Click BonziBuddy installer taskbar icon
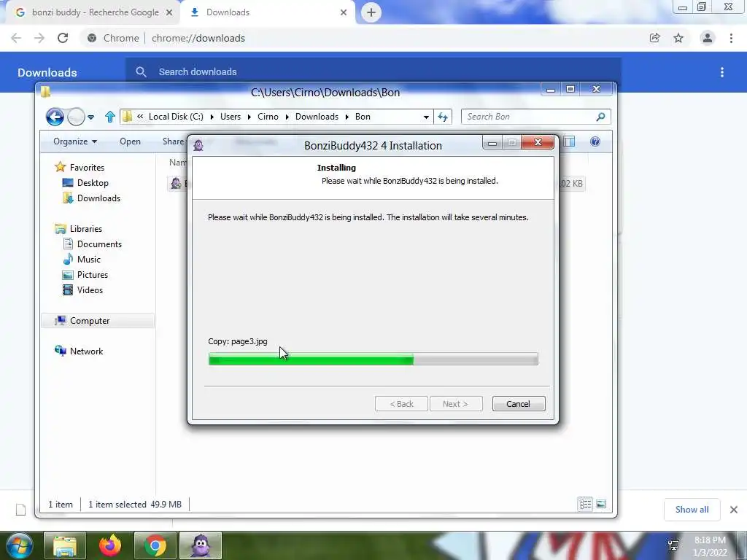The image size is (747, 560). (201, 545)
